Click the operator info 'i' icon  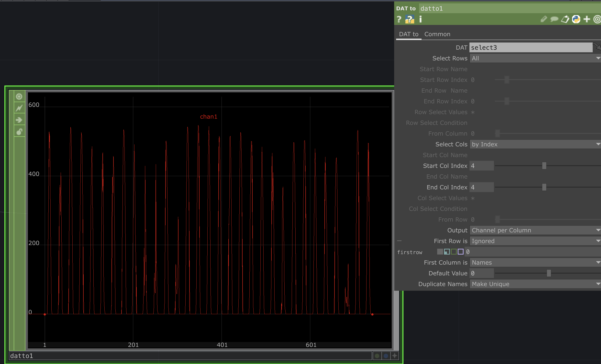click(x=421, y=19)
